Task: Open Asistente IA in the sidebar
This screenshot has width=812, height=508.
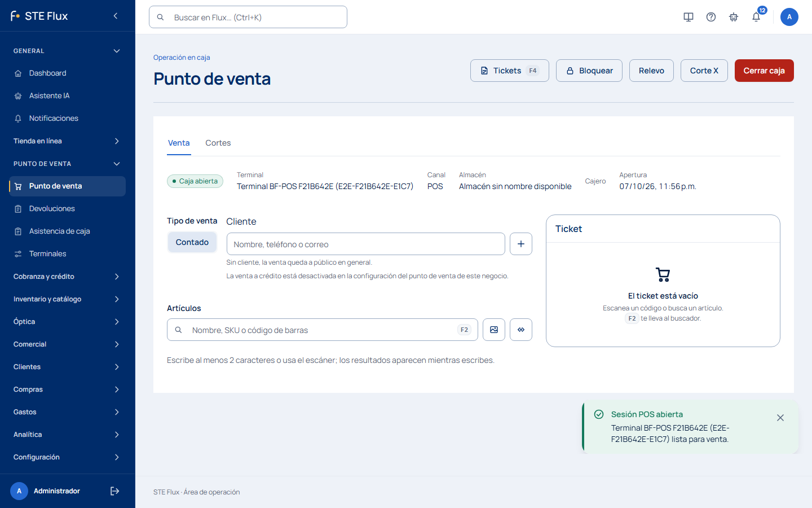Action: pyautogui.click(x=68, y=96)
